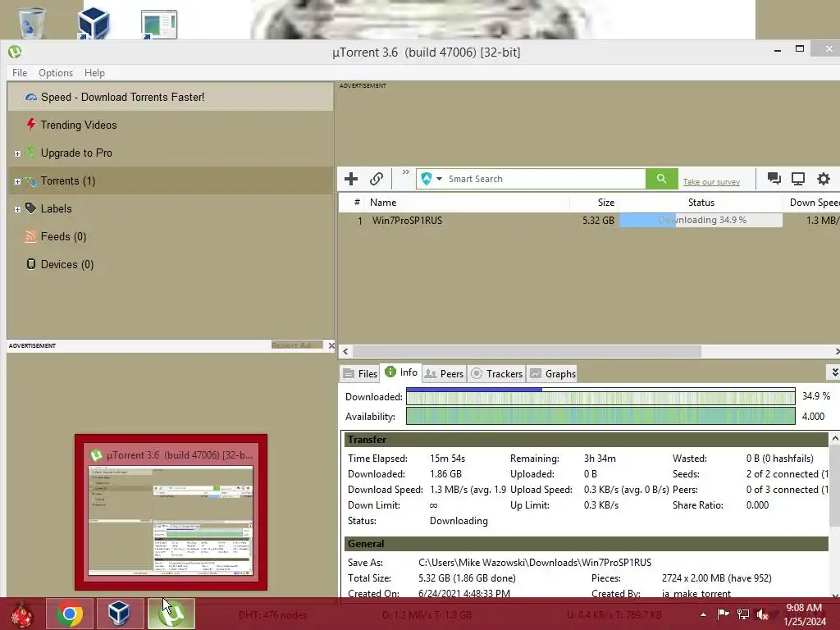The width and height of the screenshot is (840, 630).
Task: Show hidden tray icons arrow
Action: (703, 614)
